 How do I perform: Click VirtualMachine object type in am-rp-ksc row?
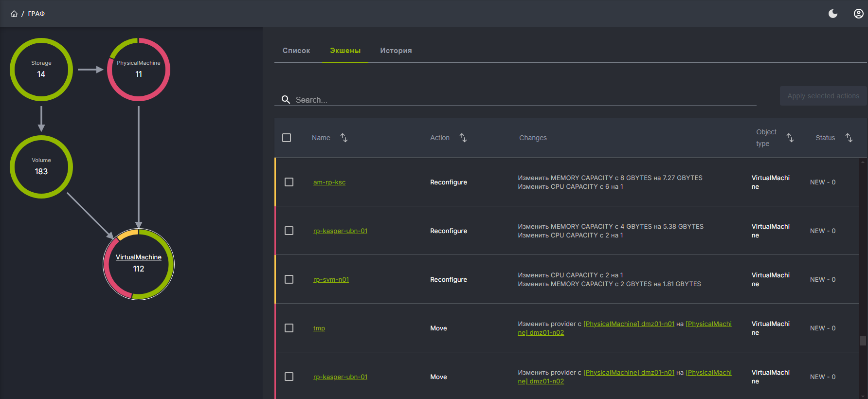[771, 182]
